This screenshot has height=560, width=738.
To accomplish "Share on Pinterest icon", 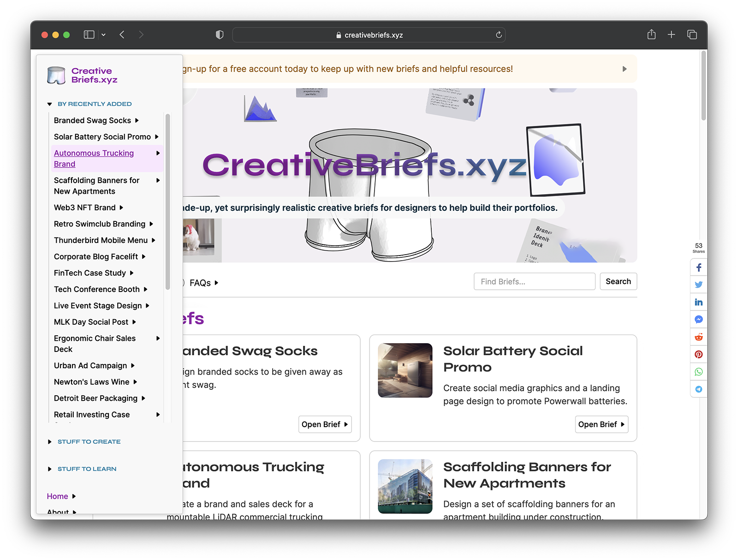I will pyautogui.click(x=699, y=354).
